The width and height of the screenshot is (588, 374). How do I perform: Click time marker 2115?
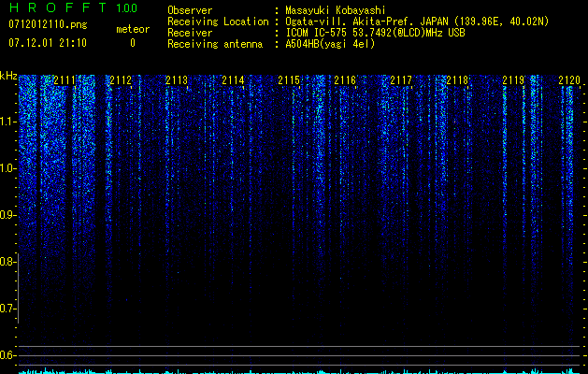tap(289, 80)
